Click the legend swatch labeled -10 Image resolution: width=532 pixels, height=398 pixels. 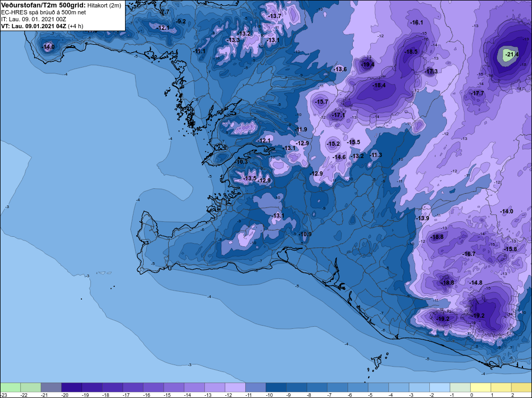click(276, 387)
